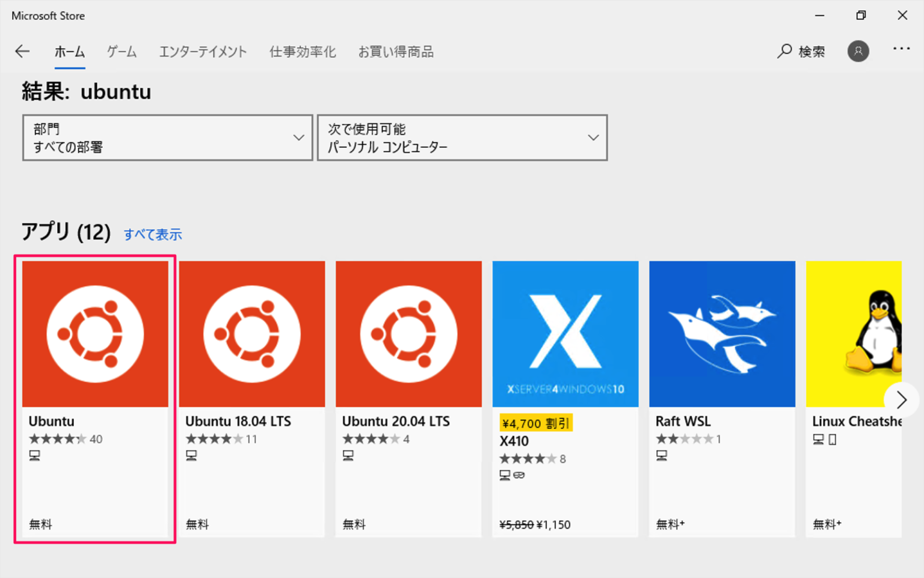This screenshot has height=578, width=924.
Task: Open the Ubuntu 20.04 LTS app tile
Action: point(408,333)
